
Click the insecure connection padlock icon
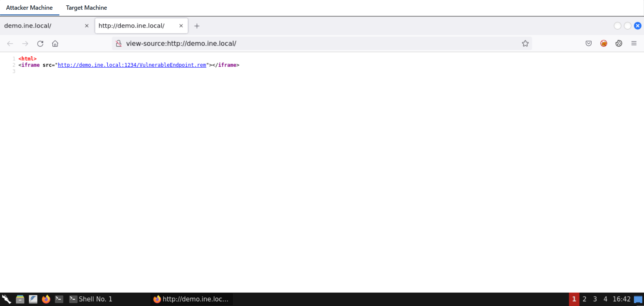pos(118,44)
